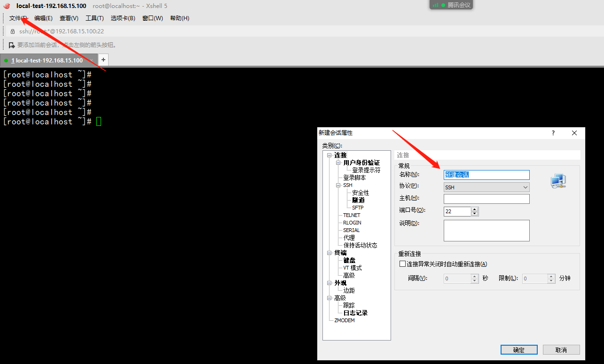Click the help question mark in dialog
The width and height of the screenshot is (604, 364).
(553, 133)
